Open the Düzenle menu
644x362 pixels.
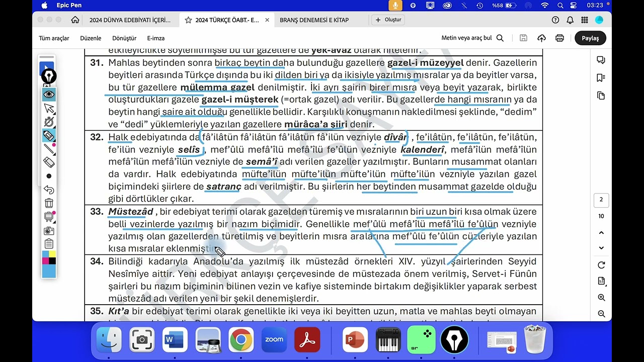pos(91,38)
